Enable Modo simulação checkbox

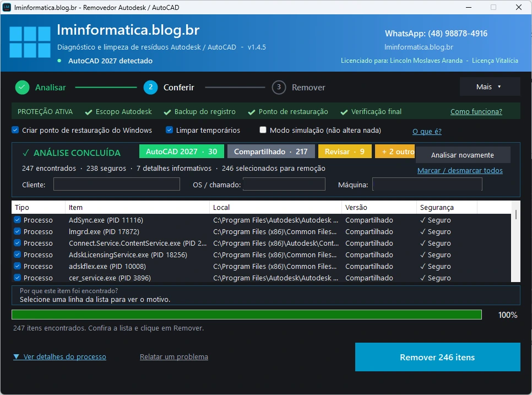pyautogui.click(x=263, y=130)
